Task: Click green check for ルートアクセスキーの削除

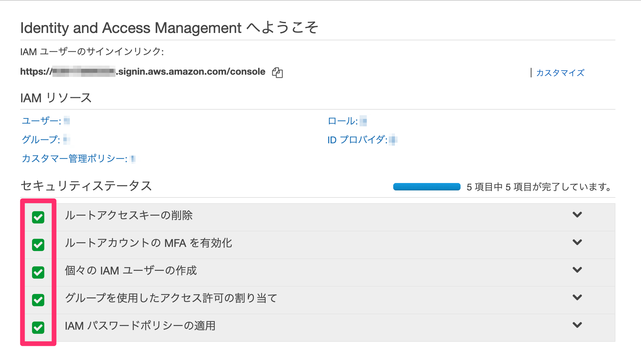Action: point(38,217)
